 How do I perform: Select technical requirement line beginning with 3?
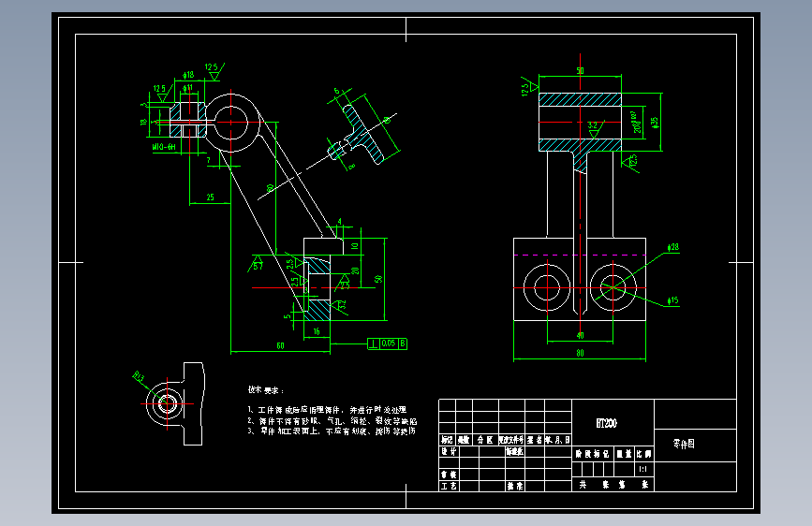pyautogui.click(x=332, y=431)
